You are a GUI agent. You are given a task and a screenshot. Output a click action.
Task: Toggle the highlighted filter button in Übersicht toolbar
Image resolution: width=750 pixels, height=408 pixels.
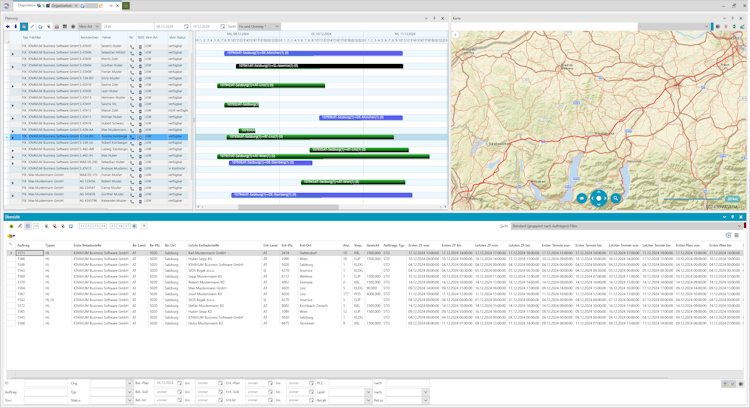[x=28, y=226]
